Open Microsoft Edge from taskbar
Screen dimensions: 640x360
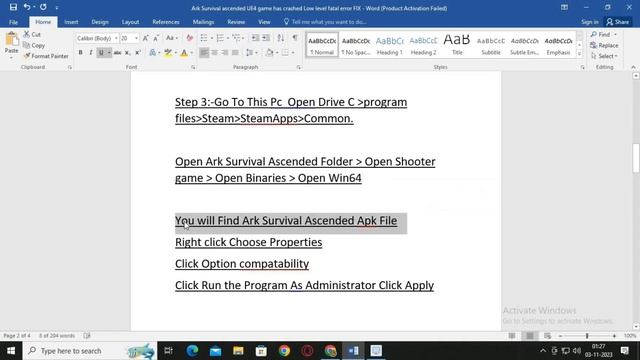click(x=192, y=351)
